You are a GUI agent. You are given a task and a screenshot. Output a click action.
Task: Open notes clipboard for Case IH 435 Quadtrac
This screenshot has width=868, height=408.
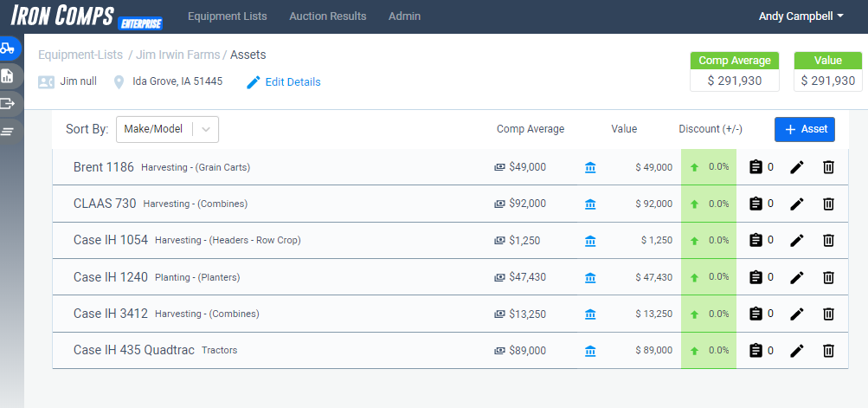point(755,350)
